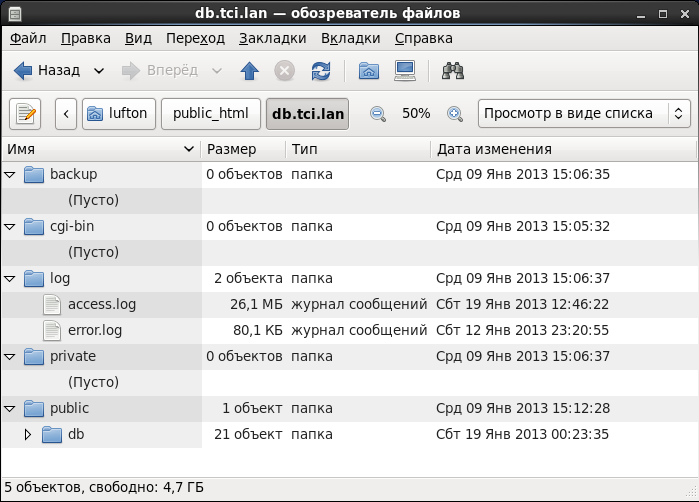Select the access.log file name
The width and height of the screenshot is (699, 502).
pyautogui.click(x=102, y=304)
